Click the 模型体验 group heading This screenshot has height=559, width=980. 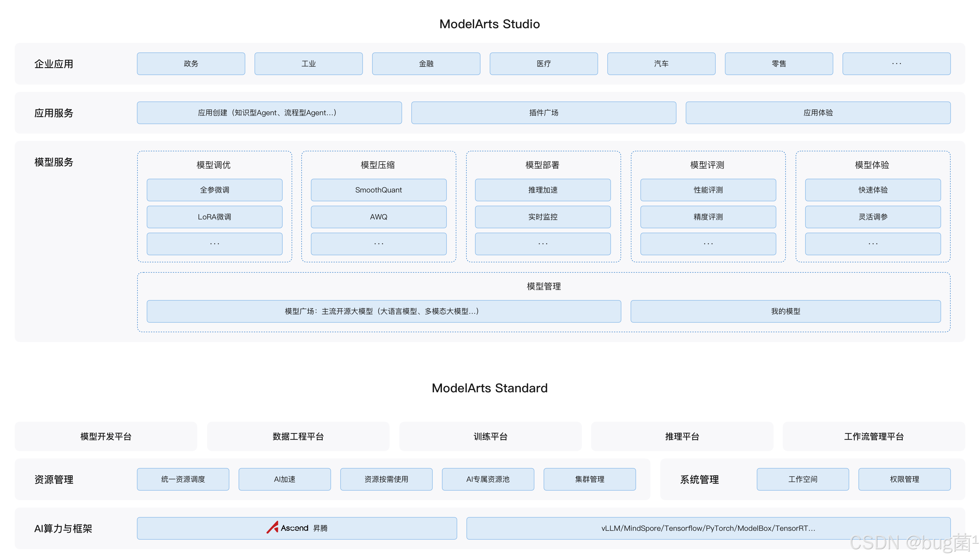click(x=872, y=165)
